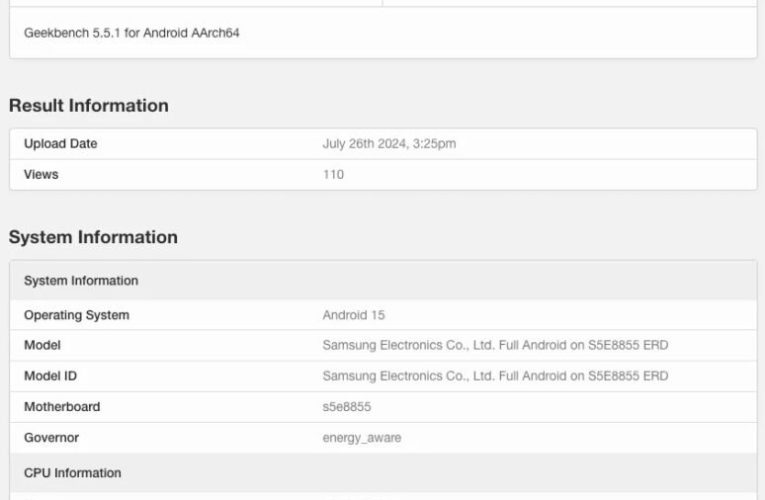Click the Samsung Electronics value in Model ID row
The image size is (765, 500).
tap(494, 376)
